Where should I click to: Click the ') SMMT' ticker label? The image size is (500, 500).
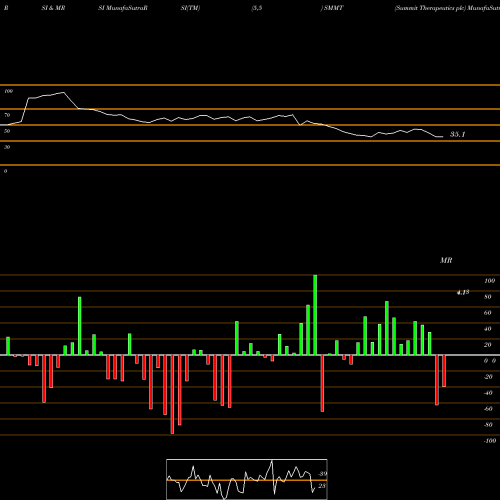pyautogui.click(x=332, y=8)
